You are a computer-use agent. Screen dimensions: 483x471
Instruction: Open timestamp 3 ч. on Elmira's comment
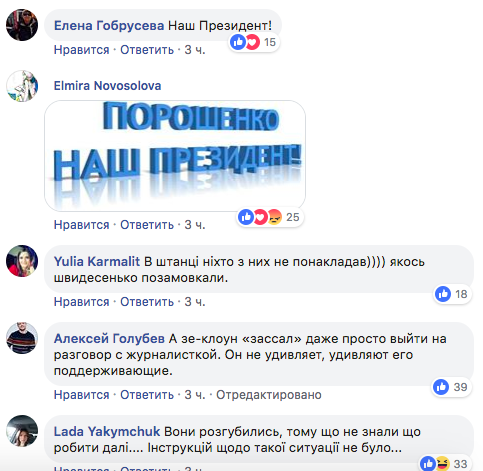tap(195, 225)
